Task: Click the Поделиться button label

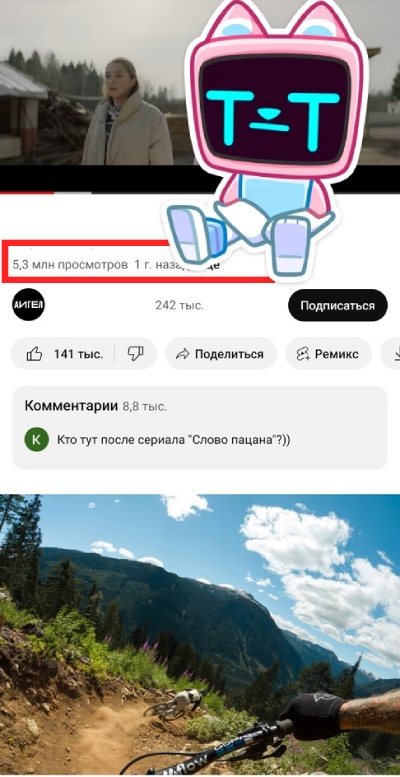Action: [x=229, y=354]
